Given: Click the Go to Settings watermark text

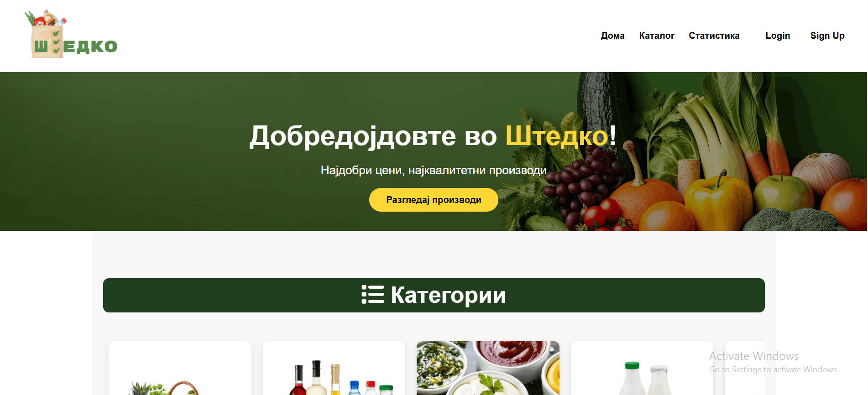Looking at the screenshot, I should (774, 369).
